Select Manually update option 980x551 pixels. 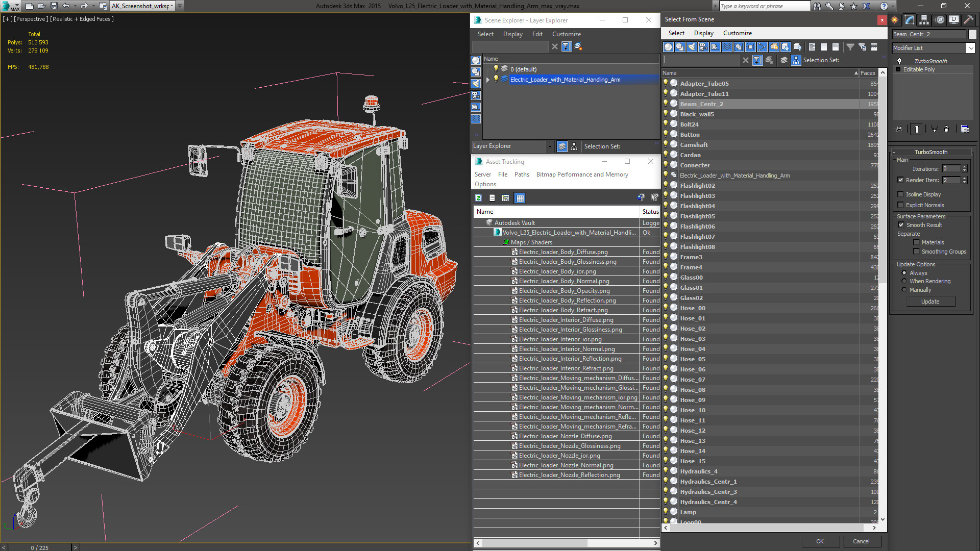[904, 290]
